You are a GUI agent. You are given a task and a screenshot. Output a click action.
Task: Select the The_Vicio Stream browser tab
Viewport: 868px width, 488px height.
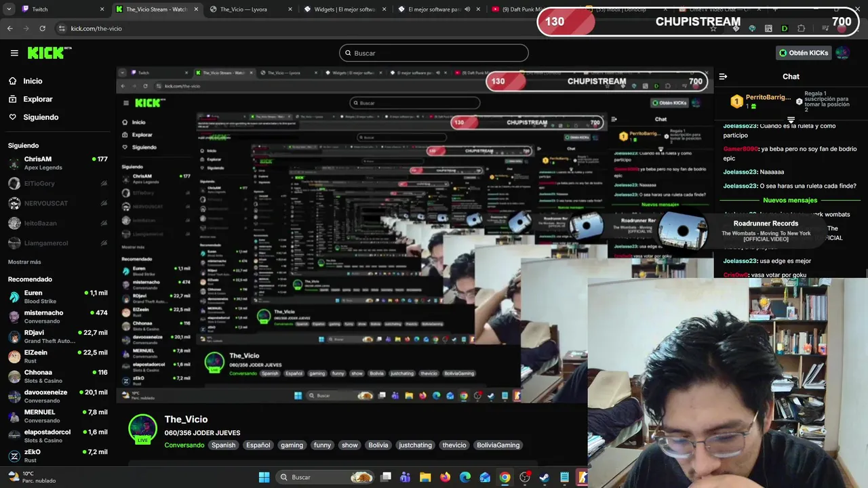pyautogui.click(x=157, y=9)
